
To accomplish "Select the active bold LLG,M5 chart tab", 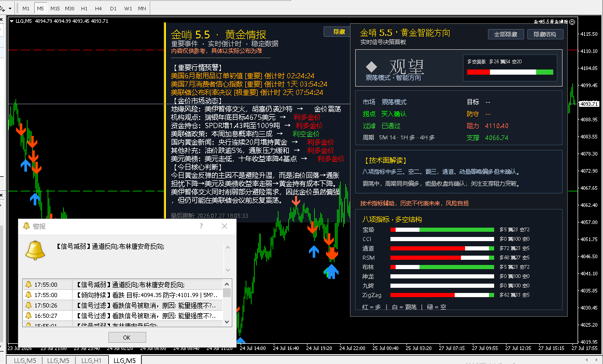I will point(124,360).
